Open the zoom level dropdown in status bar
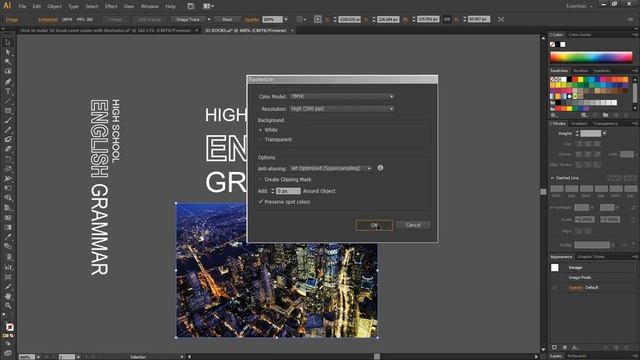Viewport: 640px width, 360px height. point(38,357)
